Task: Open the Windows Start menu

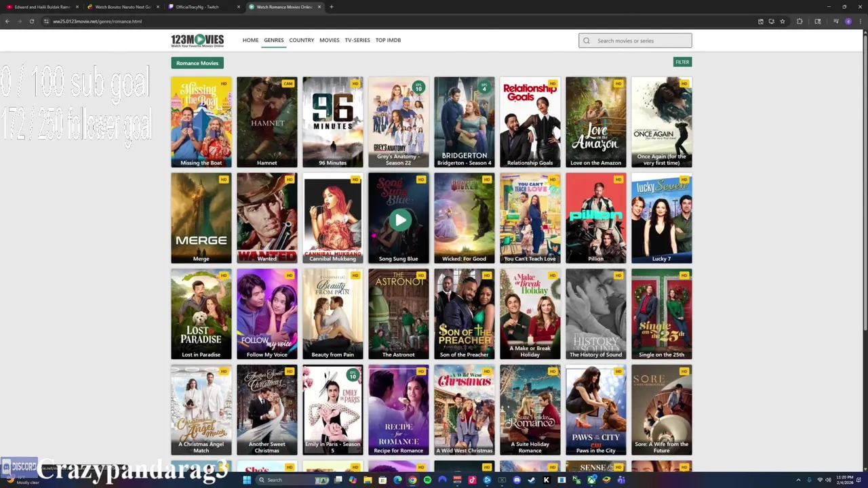Action: [x=247, y=480]
